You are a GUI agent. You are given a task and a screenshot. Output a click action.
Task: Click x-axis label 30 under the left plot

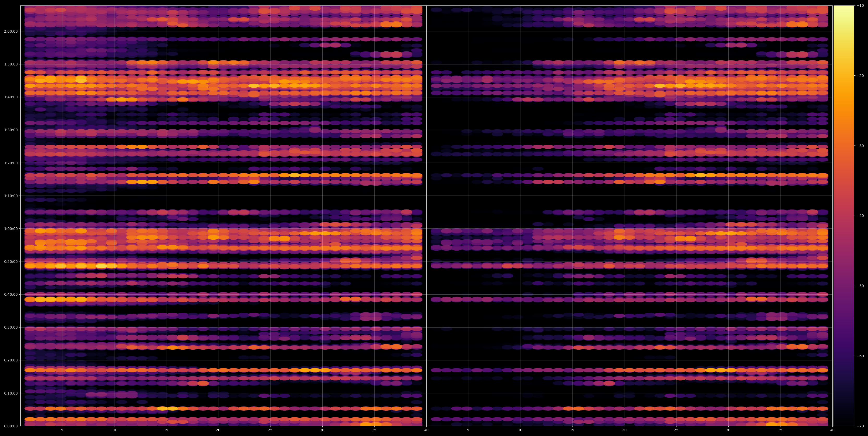322,430
